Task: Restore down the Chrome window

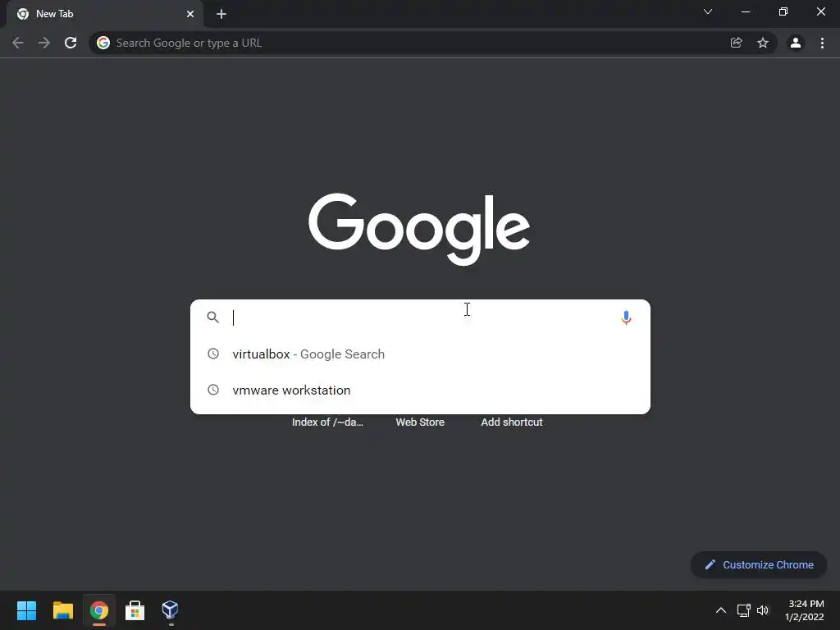Action: pyautogui.click(x=783, y=11)
